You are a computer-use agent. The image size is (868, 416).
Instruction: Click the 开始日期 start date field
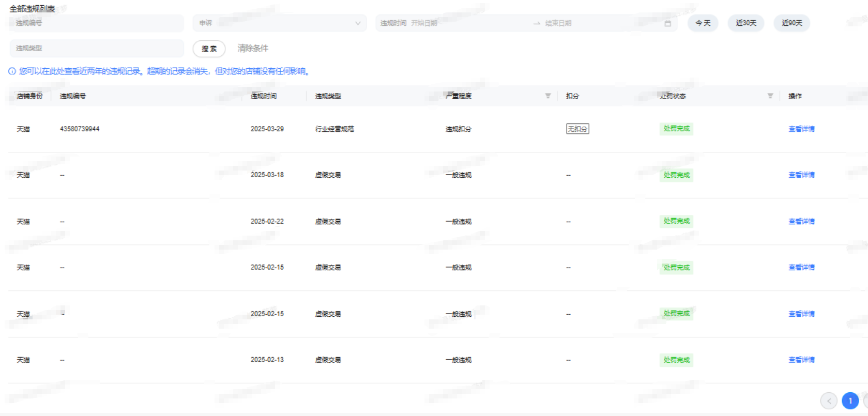(x=465, y=23)
